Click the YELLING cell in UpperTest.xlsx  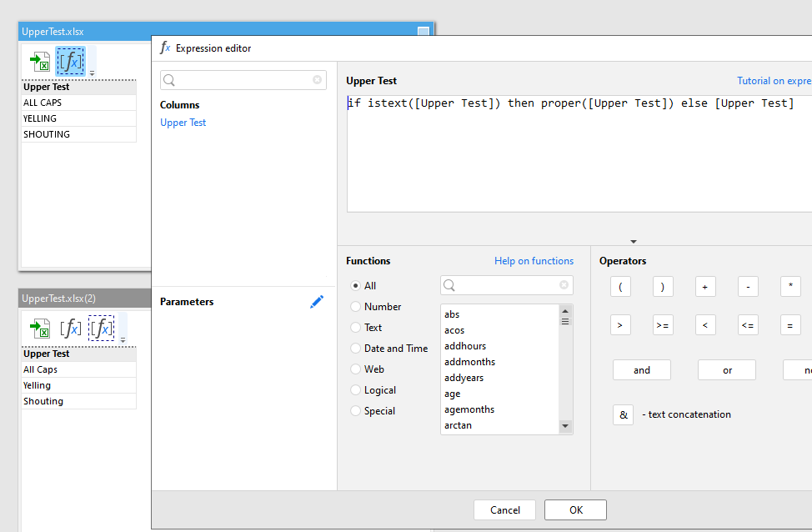(x=78, y=118)
